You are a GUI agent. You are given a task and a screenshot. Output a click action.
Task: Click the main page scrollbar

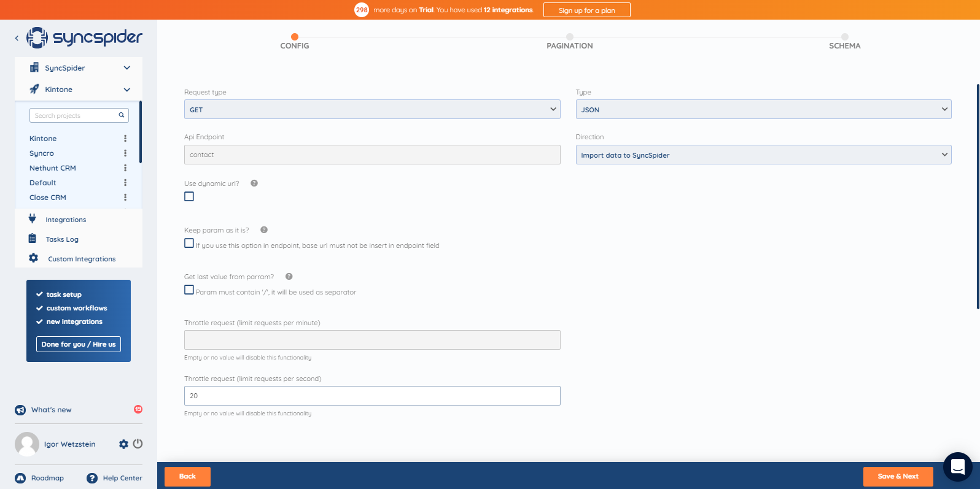pyautogui.click(x=978, y=196)
